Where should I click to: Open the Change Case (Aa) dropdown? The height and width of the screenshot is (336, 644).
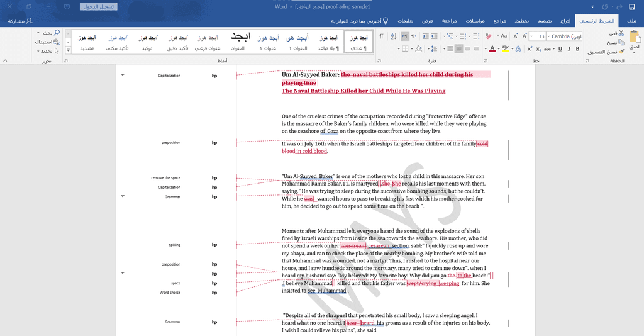tap(502, 36)
